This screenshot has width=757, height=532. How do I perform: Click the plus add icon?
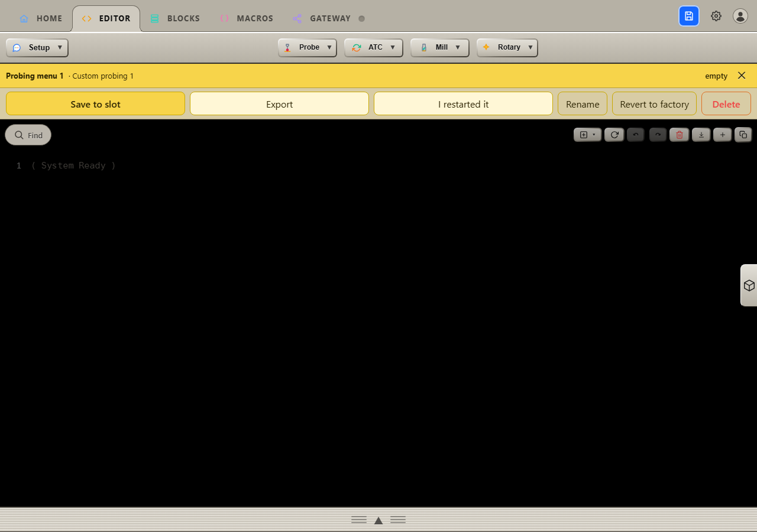click(723, 135)
